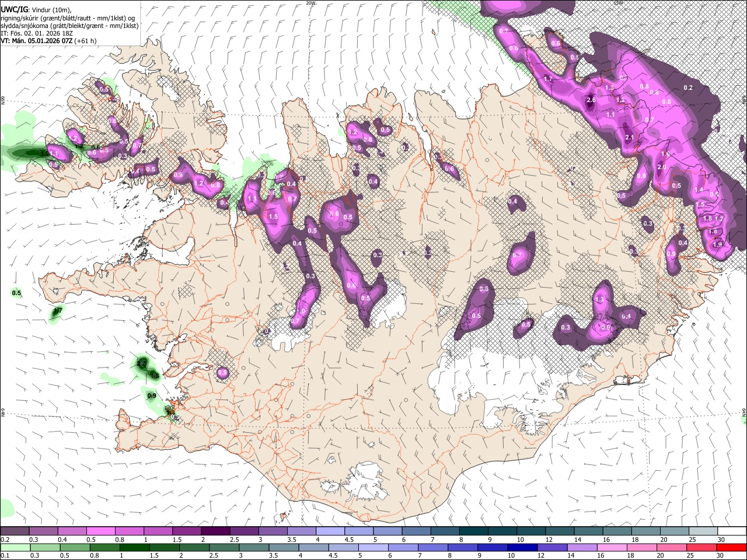Click snow legend swatch between 2 and 2.5
Viewport: 747px width, 560px height.
click(215, 531)
